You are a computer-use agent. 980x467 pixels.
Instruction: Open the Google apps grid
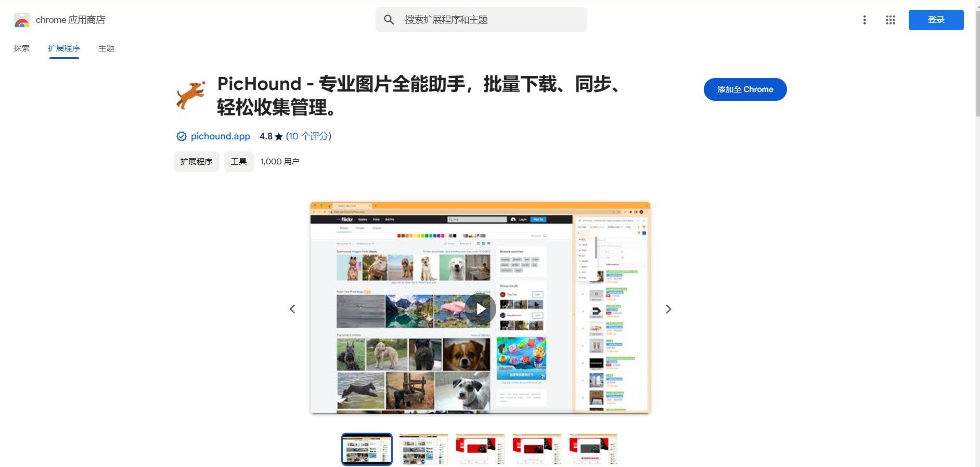pyautogui.click(x=891, y=20)
